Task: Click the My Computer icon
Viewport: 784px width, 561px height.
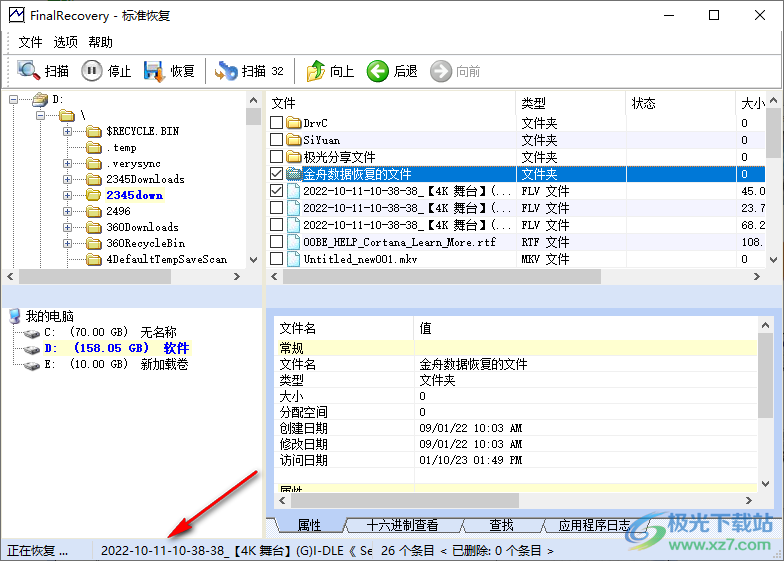Action: pyautogui.click(x=15, y=316)
